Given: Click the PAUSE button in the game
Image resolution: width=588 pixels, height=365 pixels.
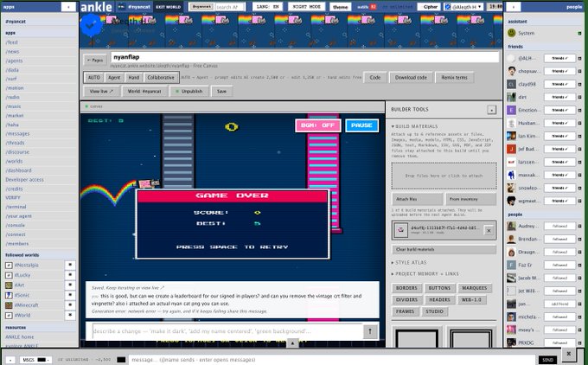Looking at the screenshot, I should 361,125.
